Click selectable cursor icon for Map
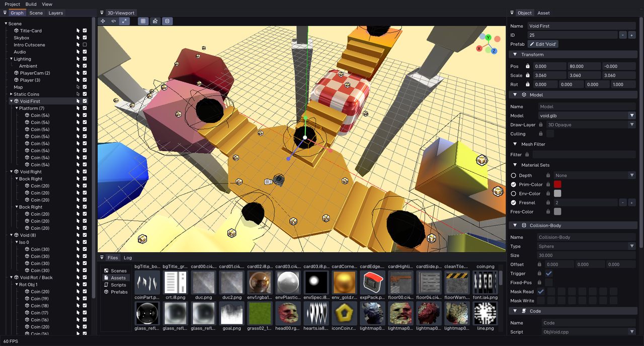The width and height of the screenshot is (644, 346). (x=78, y=87)
